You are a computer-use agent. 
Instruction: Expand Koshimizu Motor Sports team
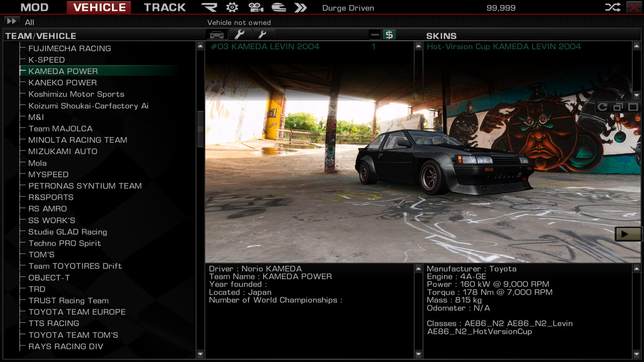coord(76,94)
